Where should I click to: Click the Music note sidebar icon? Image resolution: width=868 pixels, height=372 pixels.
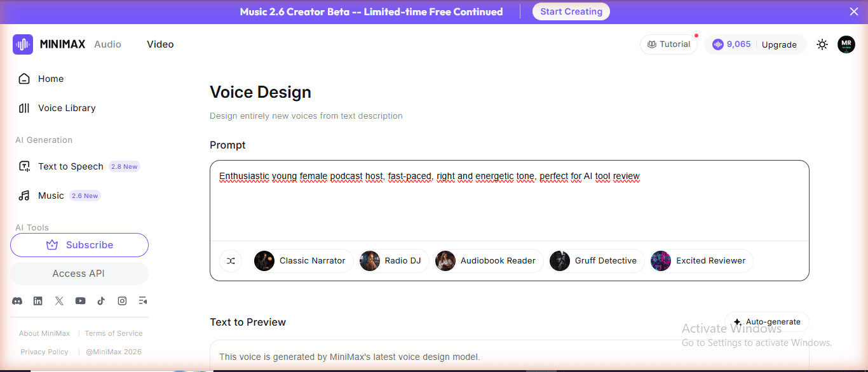[x=24, y=196]
